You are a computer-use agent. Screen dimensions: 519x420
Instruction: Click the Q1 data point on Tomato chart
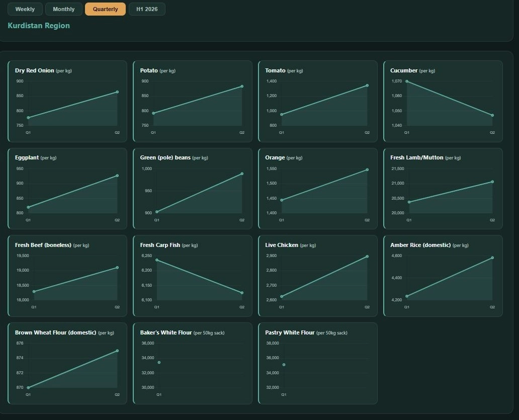tap(281, 115)
